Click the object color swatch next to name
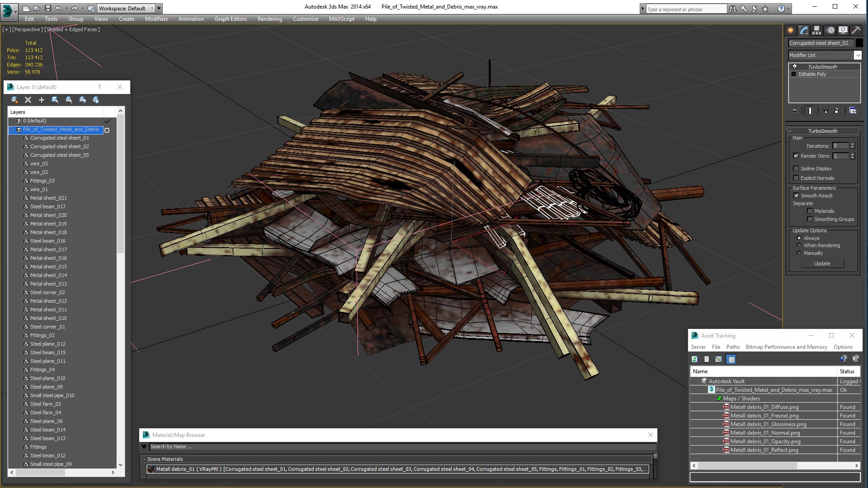868x488 pixels. pyautogui.click(x=859, y=43)
